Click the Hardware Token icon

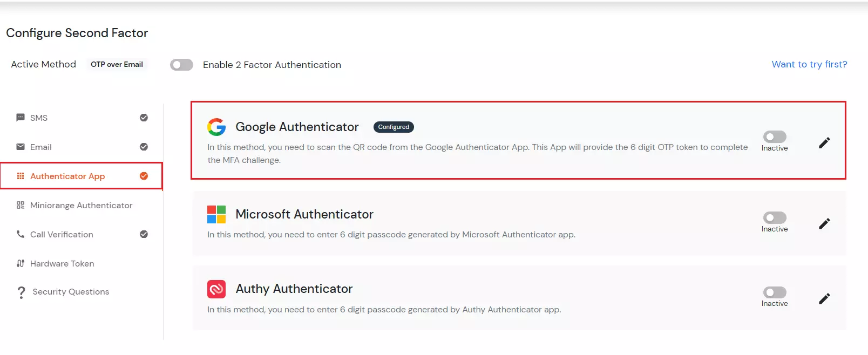(x=21, y=263)
